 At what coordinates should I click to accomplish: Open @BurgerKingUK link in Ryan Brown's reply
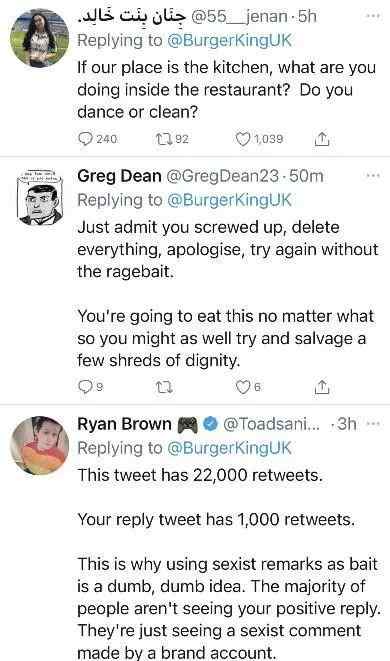point(229,448)
